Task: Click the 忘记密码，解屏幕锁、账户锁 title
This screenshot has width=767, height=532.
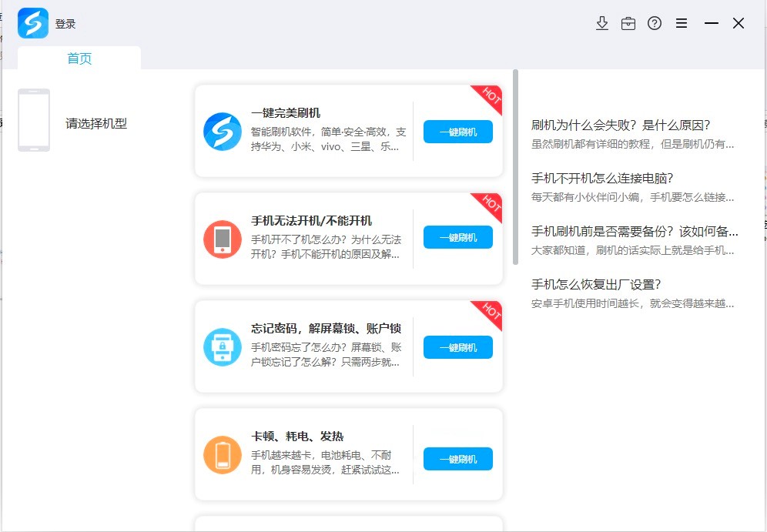Action: pyautogui.click(x=327, y=328)
